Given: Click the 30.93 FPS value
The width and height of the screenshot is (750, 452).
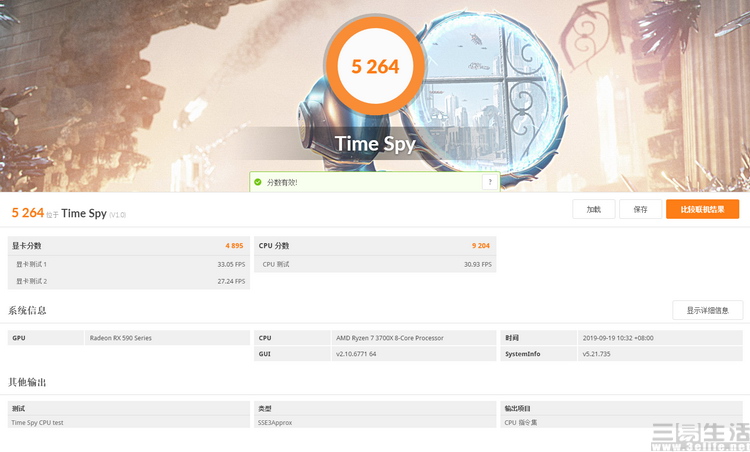Looking at the screenshot, I should point(478,264).
